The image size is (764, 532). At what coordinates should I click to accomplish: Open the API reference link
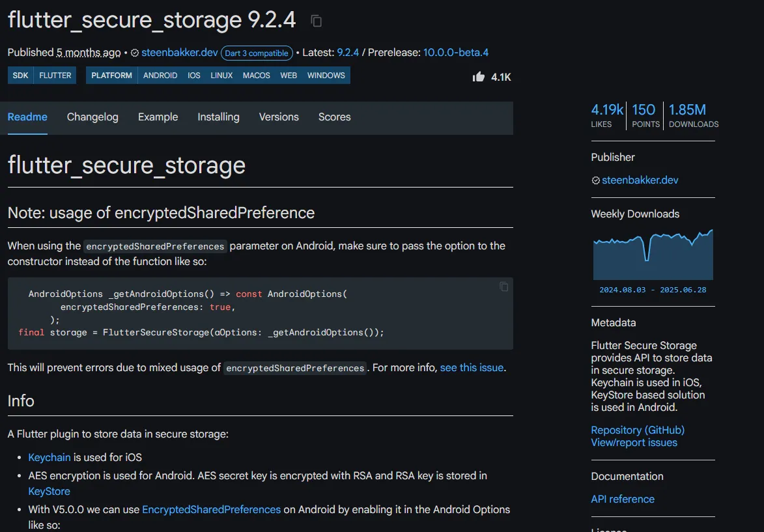[623, 499]
